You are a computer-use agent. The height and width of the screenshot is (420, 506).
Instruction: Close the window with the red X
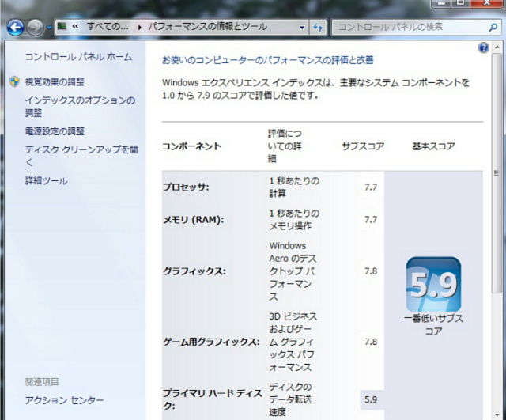click(x=487, y=3)
